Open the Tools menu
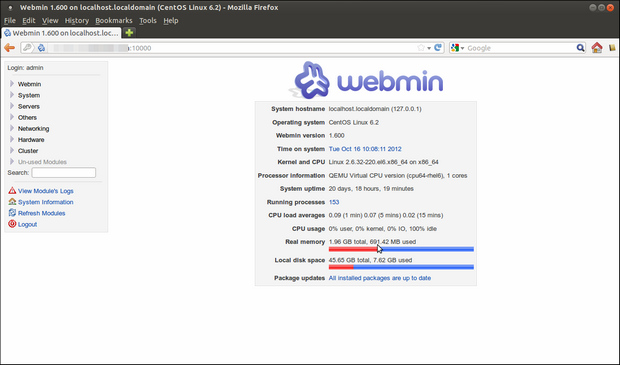The height and width of the screenshot is (365, 620). (148, 21)
